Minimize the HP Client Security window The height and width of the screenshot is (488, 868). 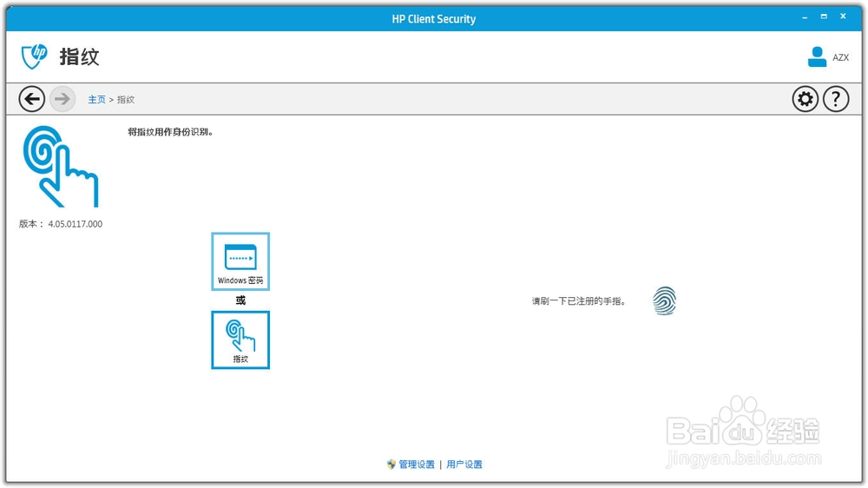805,17
